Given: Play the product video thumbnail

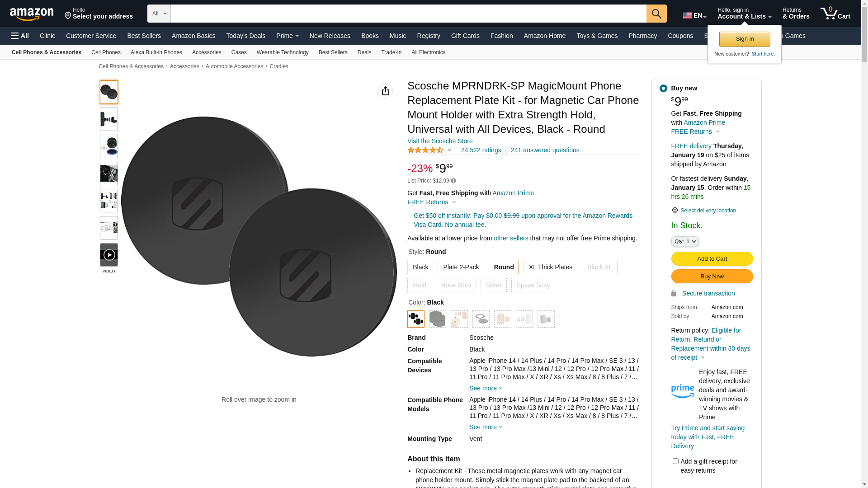Looking at the screenshot, I should coord(109,255).
